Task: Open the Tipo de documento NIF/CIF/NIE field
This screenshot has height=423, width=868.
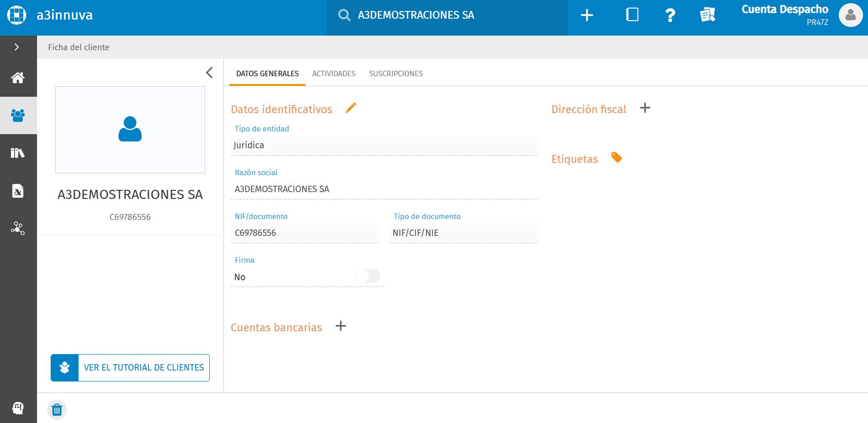Action: pyautogui.click(x=464, y=233)
